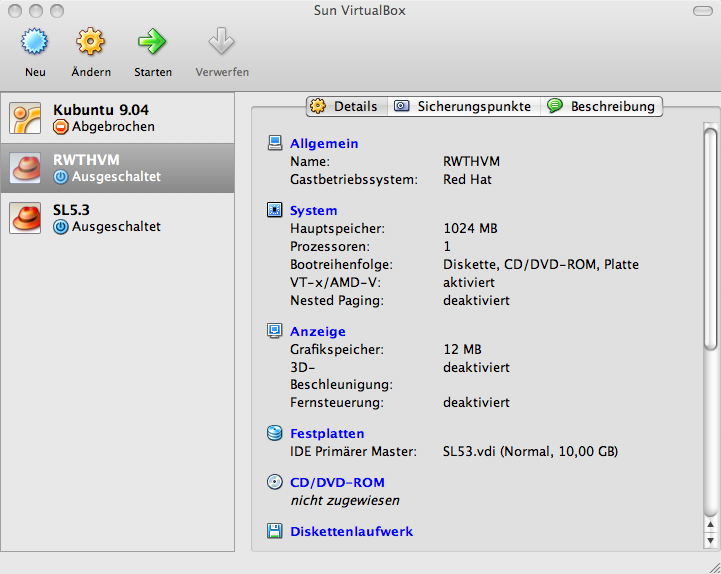The image size is (721, 574).
Task: Open the System settings link
Action: pos(313,211)
